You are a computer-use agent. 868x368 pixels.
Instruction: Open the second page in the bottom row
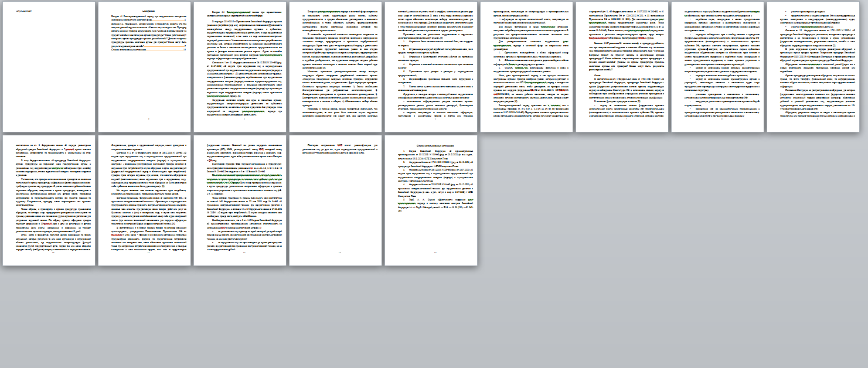click(144, 200)
